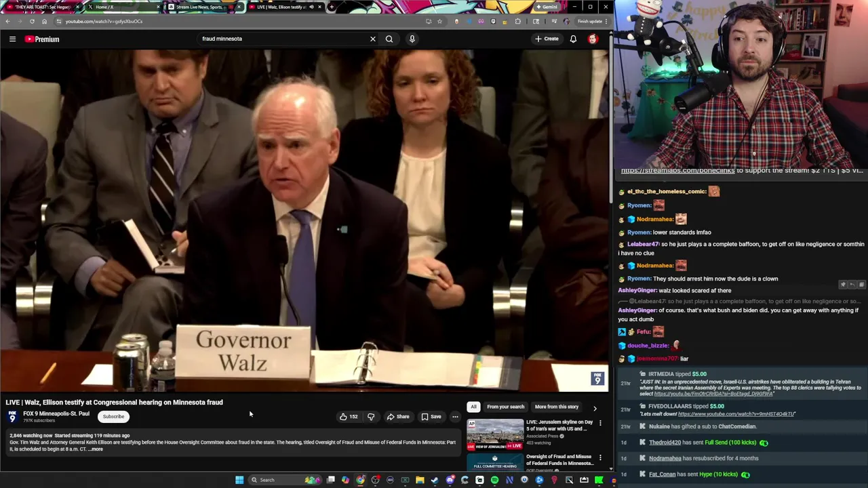
Task: Click the video player showing Governor Walz
Action: 304,220
